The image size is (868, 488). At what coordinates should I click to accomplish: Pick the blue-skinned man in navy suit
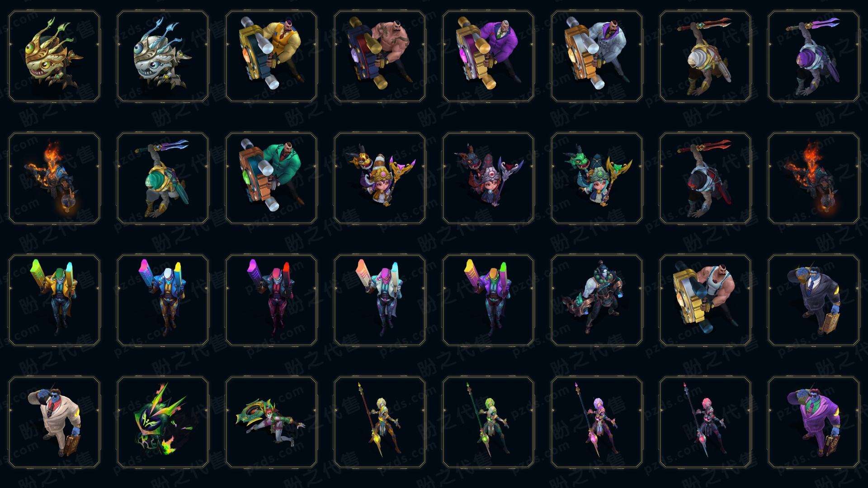[814, 300]
